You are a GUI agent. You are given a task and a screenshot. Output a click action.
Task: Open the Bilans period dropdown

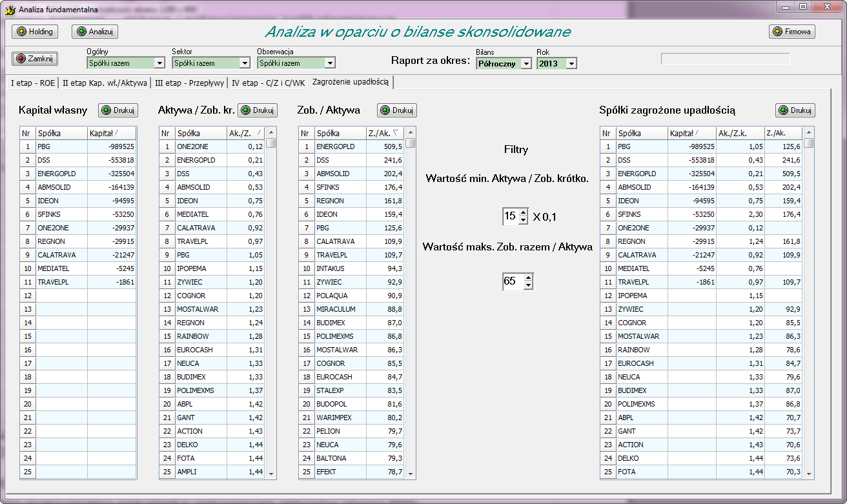pos(526,64)
